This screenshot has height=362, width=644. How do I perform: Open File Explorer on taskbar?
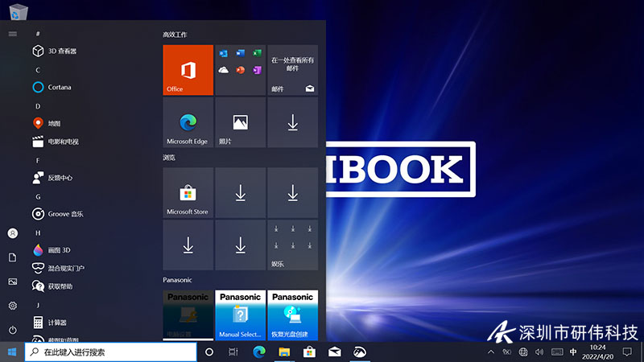tap(284, 352)
